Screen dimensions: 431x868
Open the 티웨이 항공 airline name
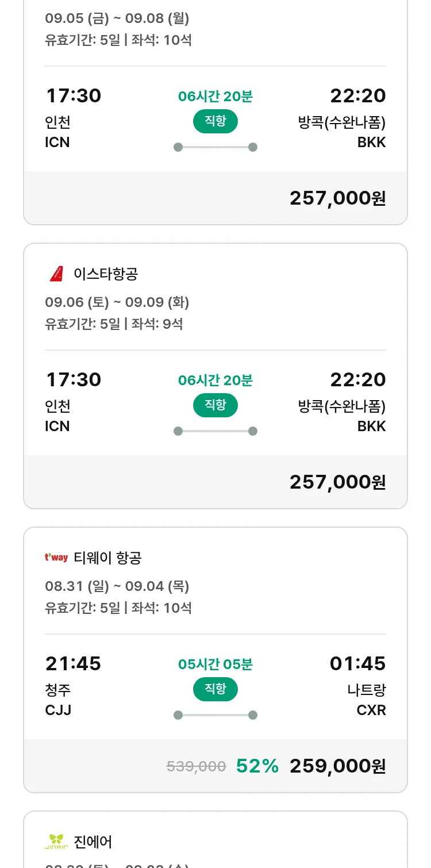click(107, 558)
